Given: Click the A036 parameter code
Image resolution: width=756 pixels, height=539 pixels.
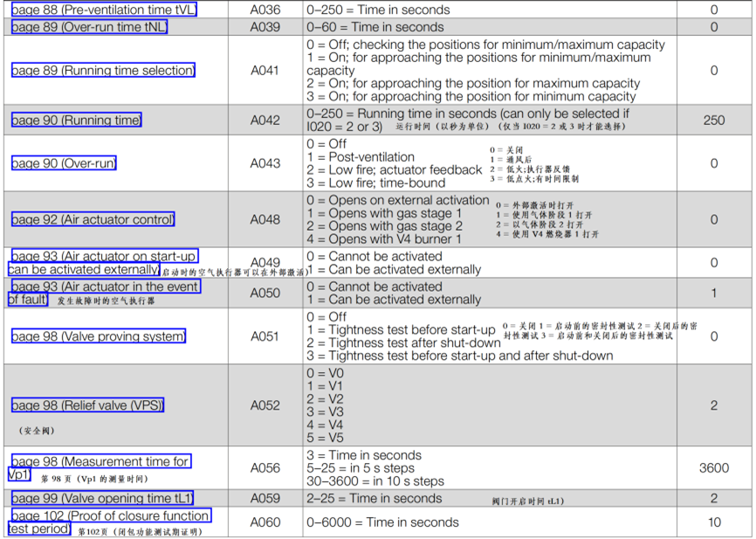Looking at the screenshot, I should 265,10.
